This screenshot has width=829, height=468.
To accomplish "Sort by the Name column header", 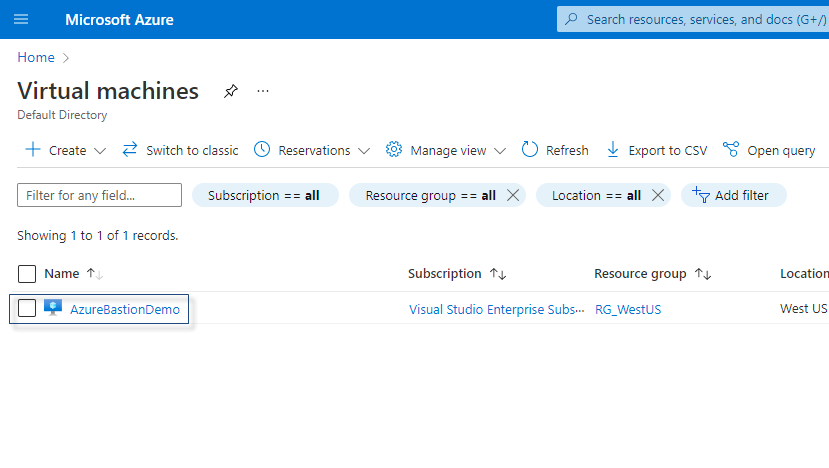I will click(x=62, y=273).
